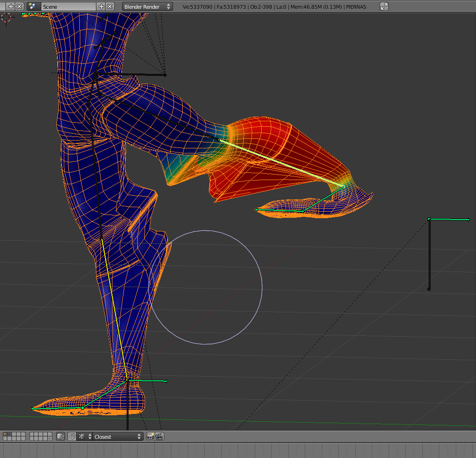This screenshot has width=476, height=458.
Task: Click the OpenGL render animation clapperboard icon
Action: 159,436
